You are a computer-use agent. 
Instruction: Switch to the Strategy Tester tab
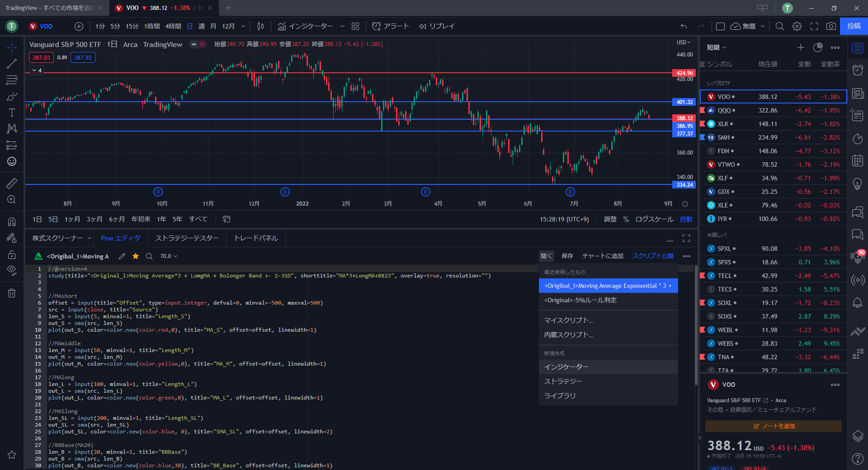187,238
